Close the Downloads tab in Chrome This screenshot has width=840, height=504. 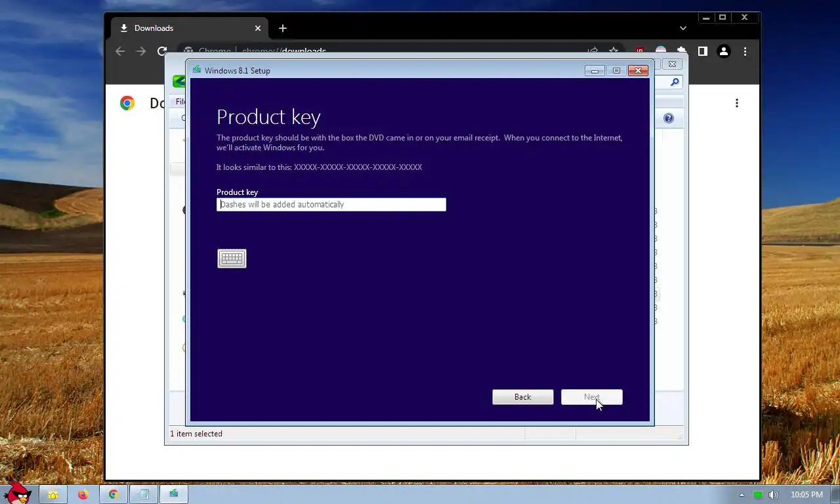258,28
